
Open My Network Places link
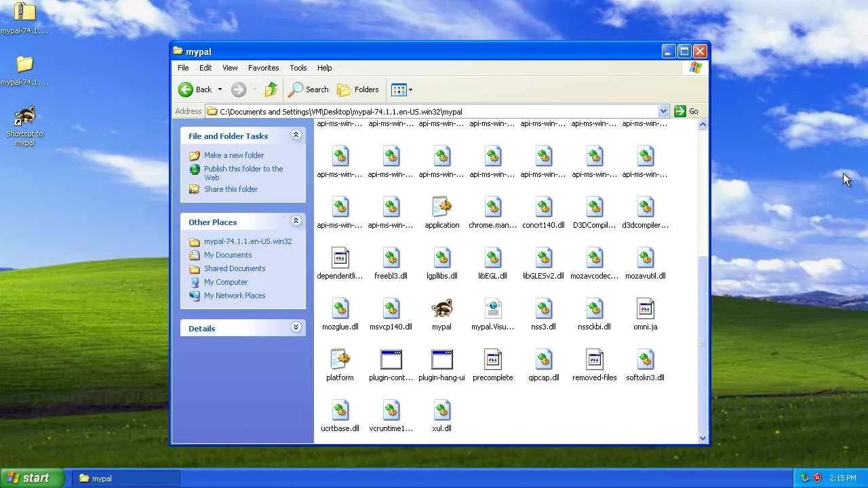pos(235,296)
